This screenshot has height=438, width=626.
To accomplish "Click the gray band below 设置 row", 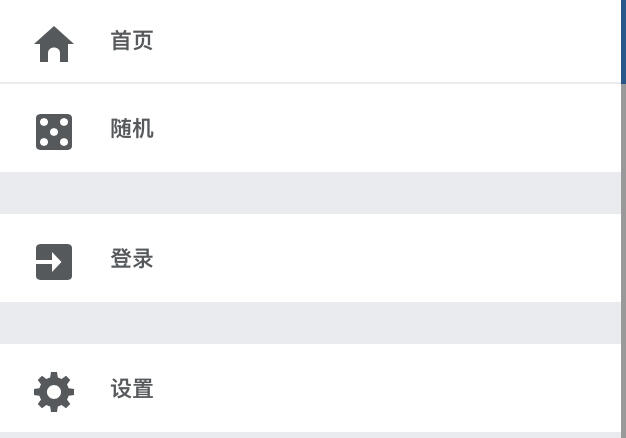I will click(310, 435).
